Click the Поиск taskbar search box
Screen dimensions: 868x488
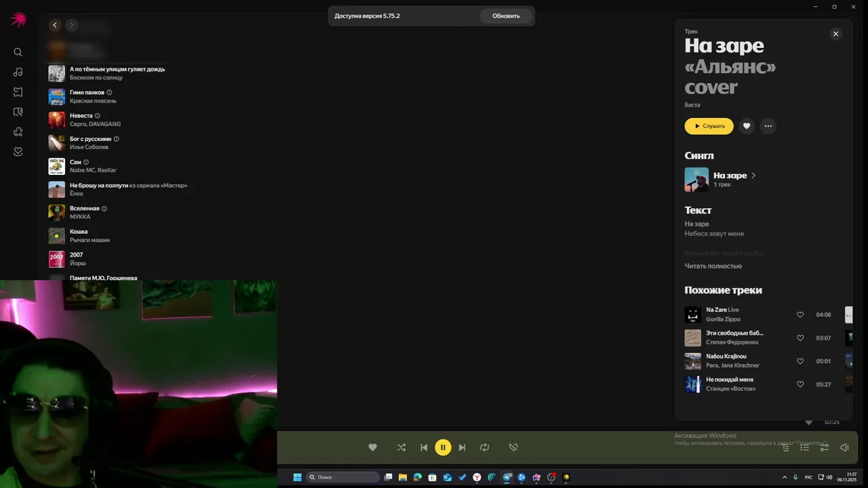tap(343, 477)
